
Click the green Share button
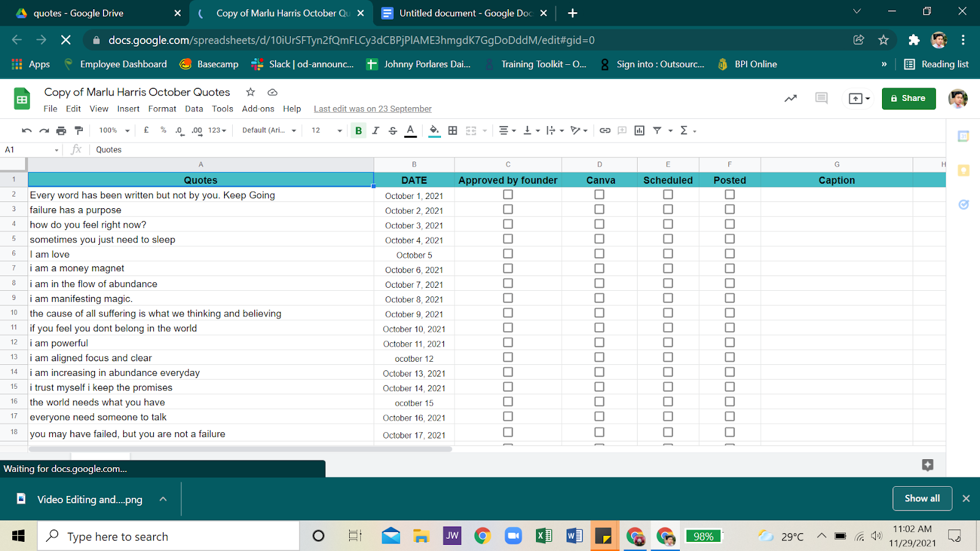point(908,99)
